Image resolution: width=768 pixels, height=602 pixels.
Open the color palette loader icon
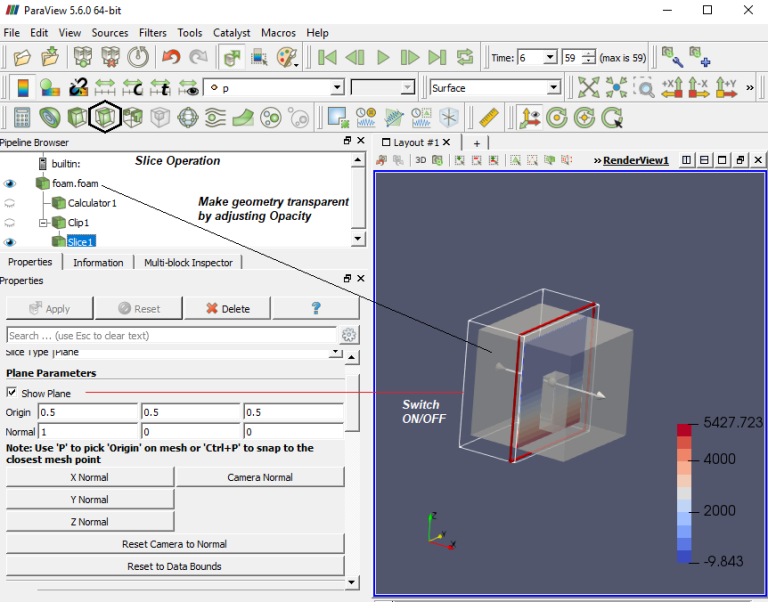[x=287, y=58]
